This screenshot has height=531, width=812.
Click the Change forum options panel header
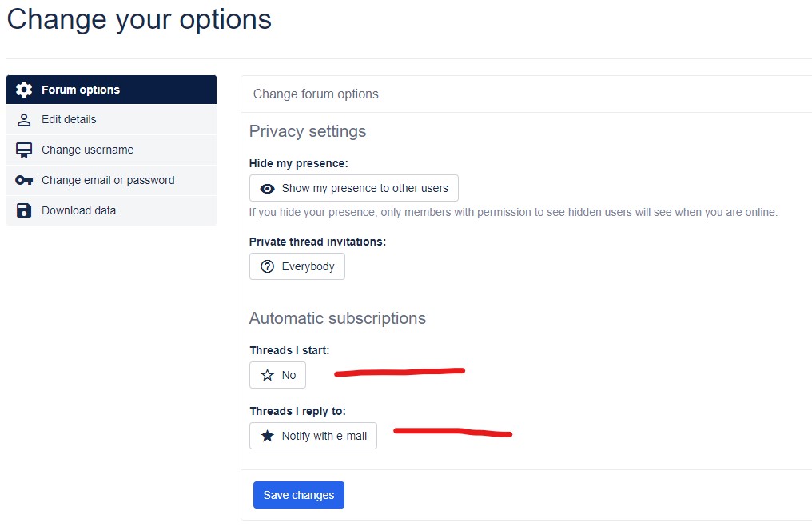(x=526, y=94)
